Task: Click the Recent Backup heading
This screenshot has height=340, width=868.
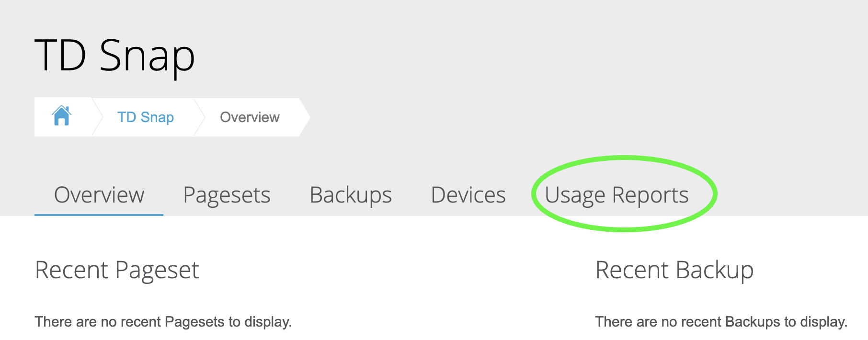Action: (x=674, y=270)
